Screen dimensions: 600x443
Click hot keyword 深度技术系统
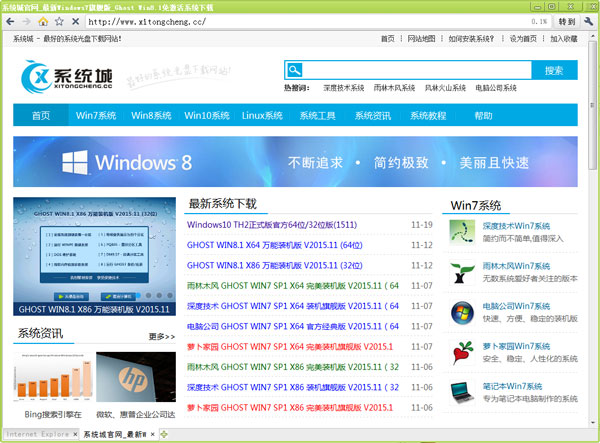(343, 88)
